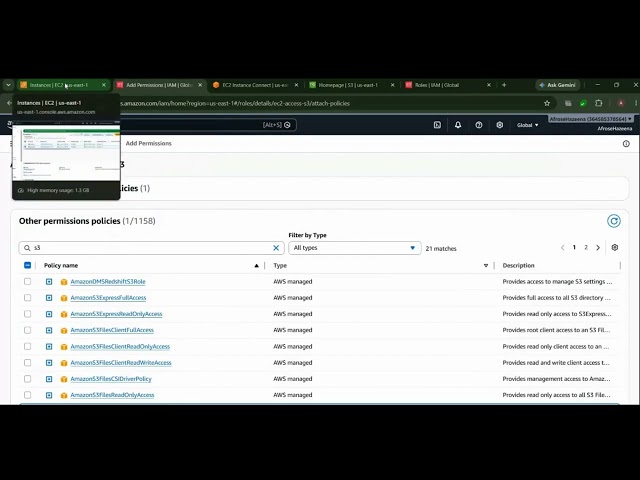Open account menu dropdown in AWS header
640x480 pixels.
(x=591, y=119)
